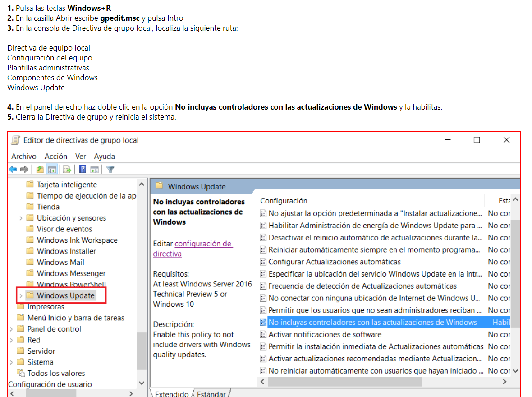Select No reiniciar automáticamente con usuarios policy
This screenshot has height=397, width=532.
pos(385,371)
